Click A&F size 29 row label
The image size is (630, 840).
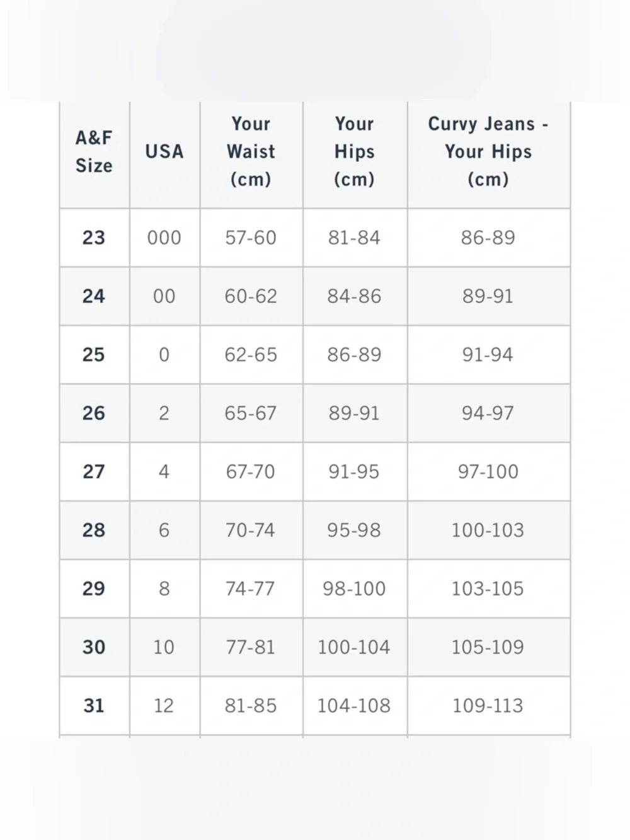[x=94, y=589]
